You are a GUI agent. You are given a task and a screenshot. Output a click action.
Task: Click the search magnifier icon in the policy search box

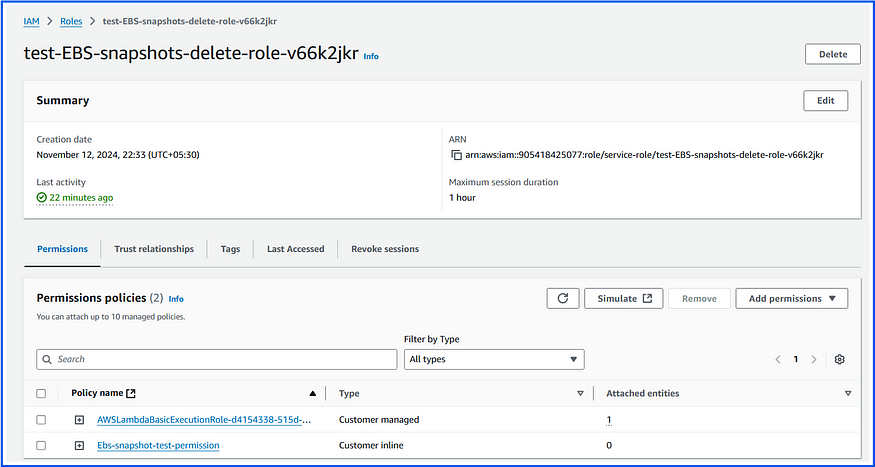pyautogui.click(x=47, y=359)
